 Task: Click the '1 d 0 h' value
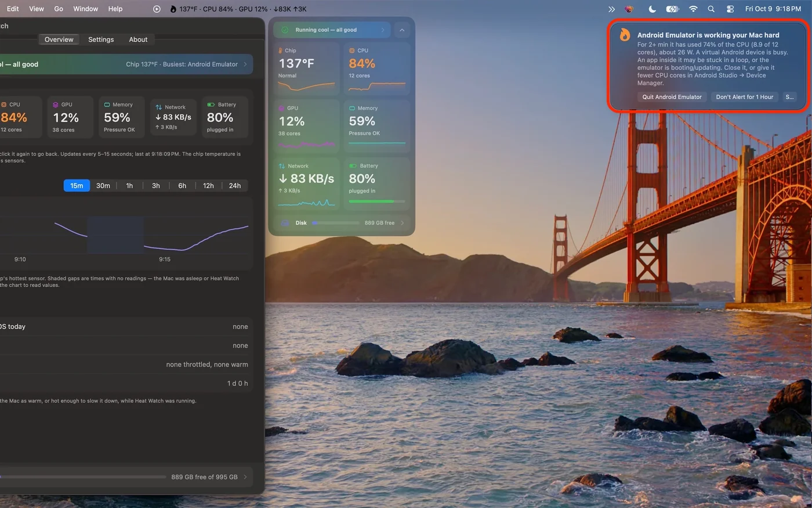pyautogui.click(x=237, y=384)
